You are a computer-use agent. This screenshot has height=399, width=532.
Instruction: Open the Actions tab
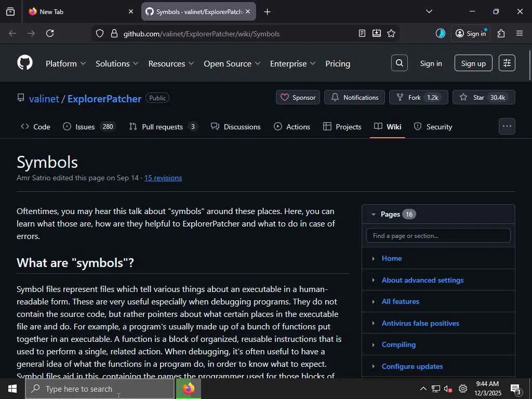point(292,127)
